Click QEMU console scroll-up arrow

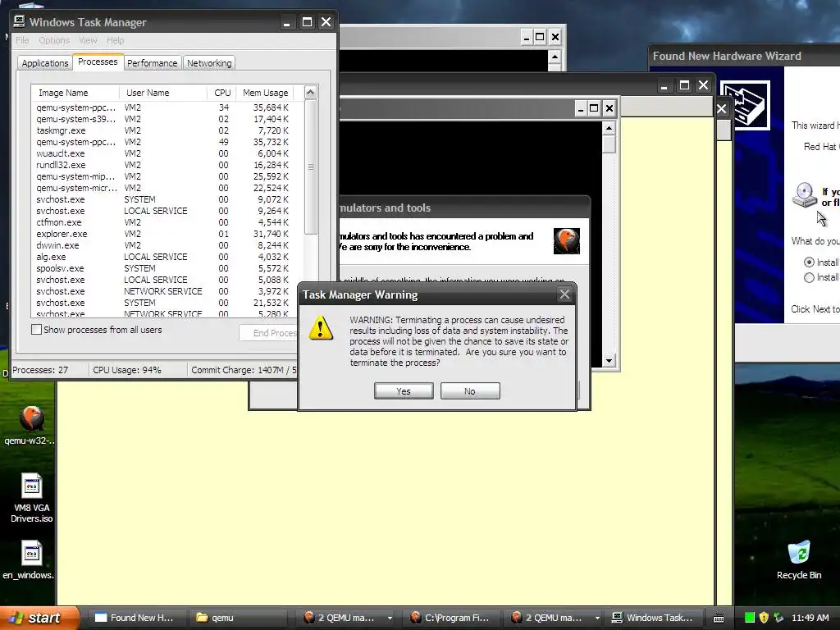[x=609, y=128]
